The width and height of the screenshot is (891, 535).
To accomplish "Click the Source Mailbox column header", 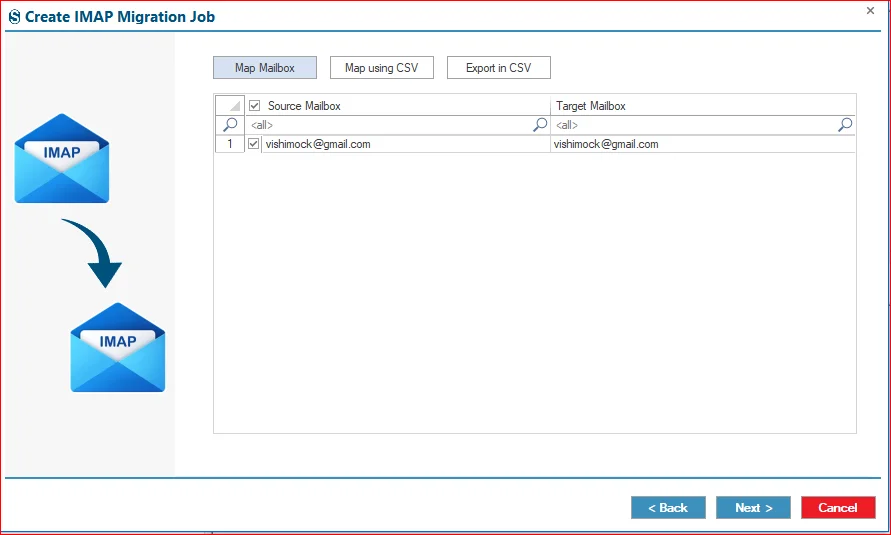I will point(398,106).
